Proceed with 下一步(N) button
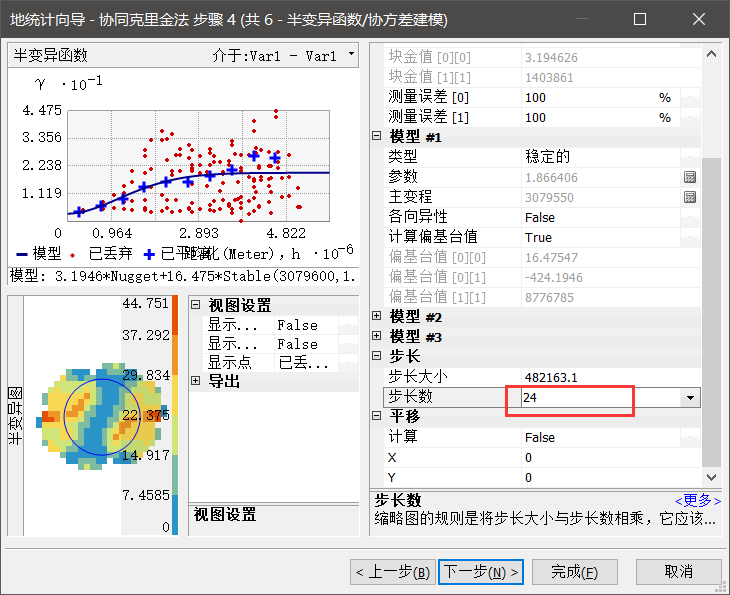This screenshot has height=595, width=730. tap(481, 572)
